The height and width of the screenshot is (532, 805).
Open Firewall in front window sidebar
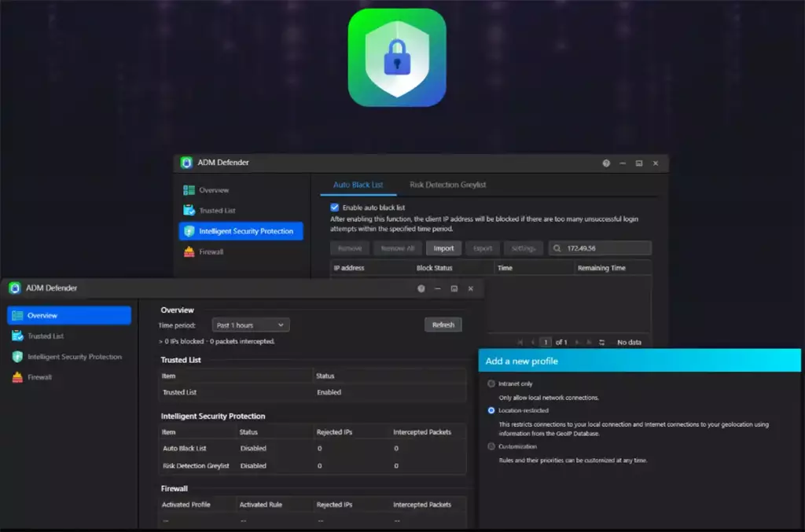point(69,377)
